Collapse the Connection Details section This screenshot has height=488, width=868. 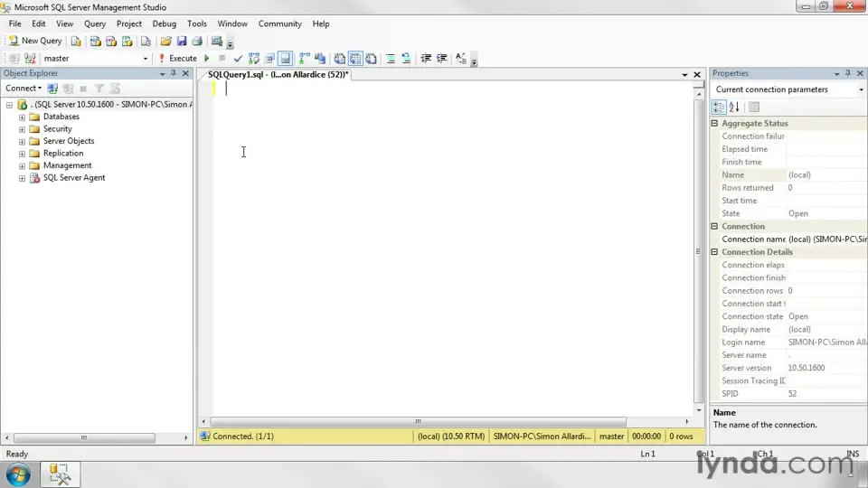pyautogui.click(x=714, y=252)
